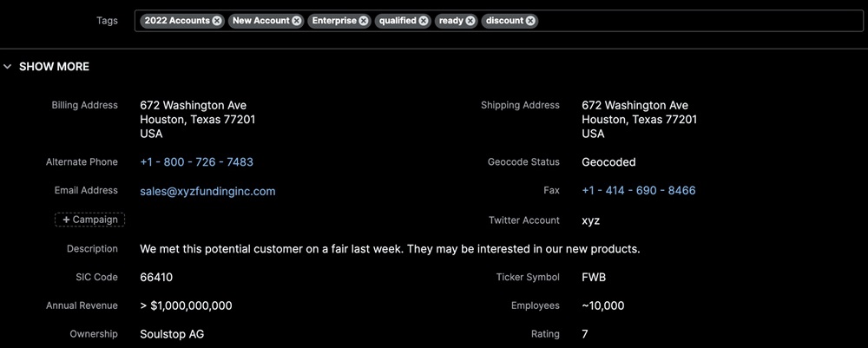Click the Description text field
This screenshot has width=868, height=348.
click(x=390, y=249)
